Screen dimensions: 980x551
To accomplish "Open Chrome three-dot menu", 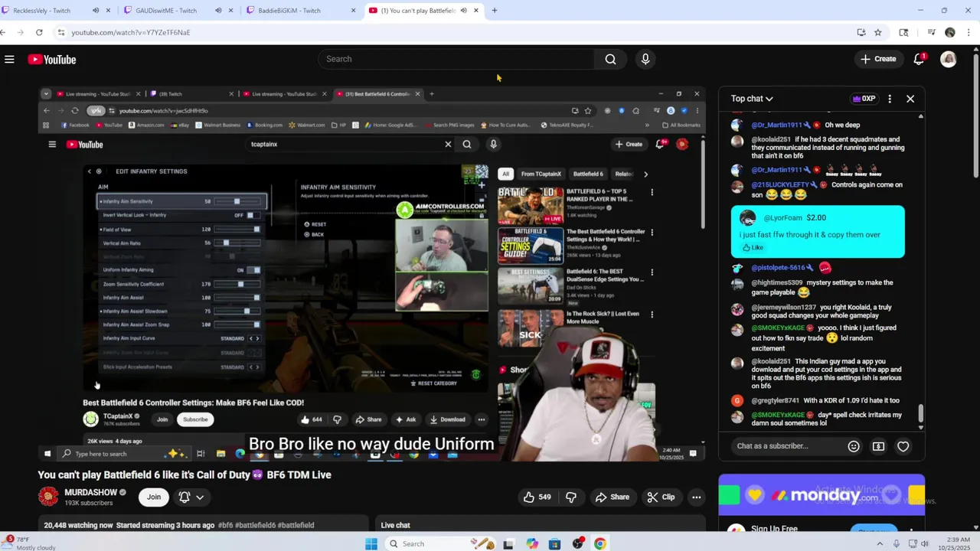I will pos(969,32).
